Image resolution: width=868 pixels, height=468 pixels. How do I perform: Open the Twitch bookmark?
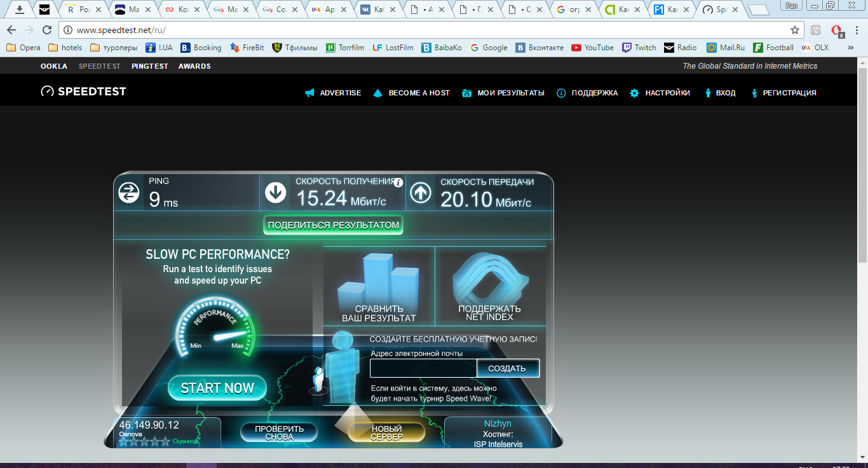[x=639, y=48]
